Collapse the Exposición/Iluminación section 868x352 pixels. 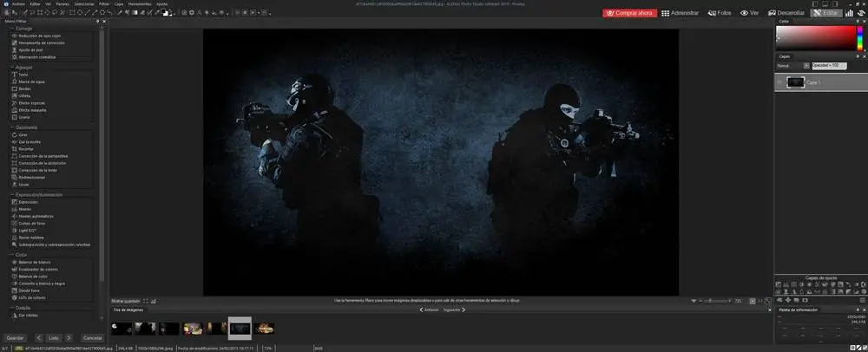(11, 194)
